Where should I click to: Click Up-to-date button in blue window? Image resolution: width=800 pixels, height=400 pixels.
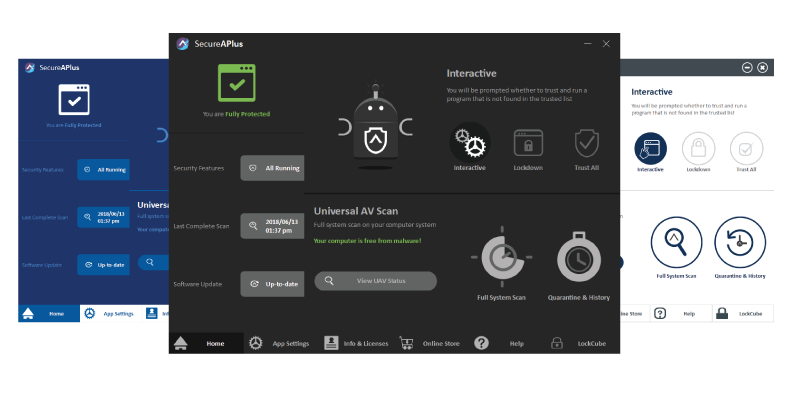[104, 265]
